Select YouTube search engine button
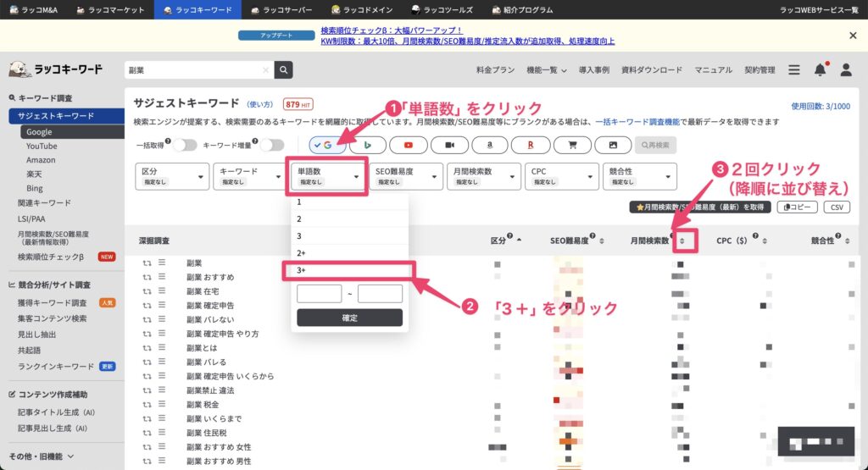Viewport: 868px width, 470px height. pyautogui.click(x=409, y=145)
